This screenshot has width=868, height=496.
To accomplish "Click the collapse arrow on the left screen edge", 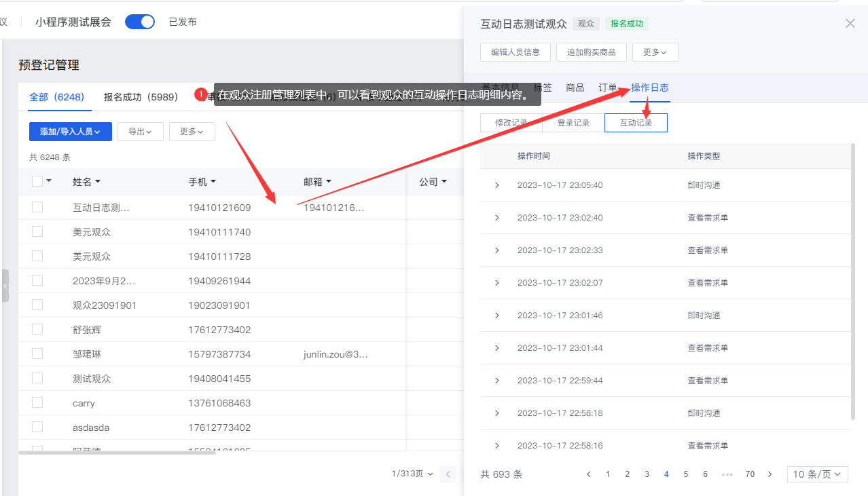I will click(5, 286).
